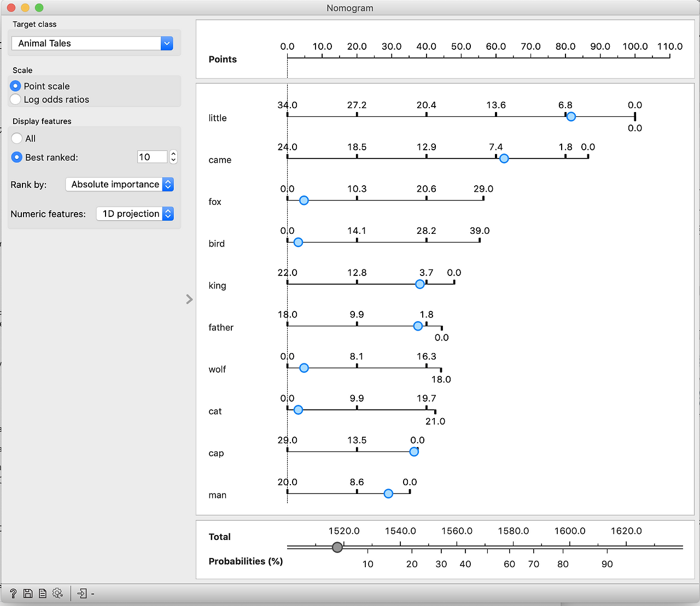Click the 'came' feature label
The height and width of the screenshot is (606, 700).
click(220, 160)
